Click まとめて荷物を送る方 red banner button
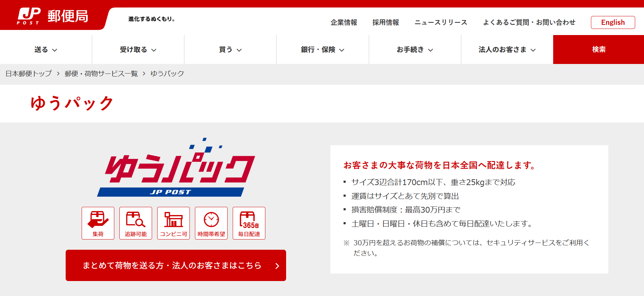Screen dimensions: 644x296 pos(176,265)
